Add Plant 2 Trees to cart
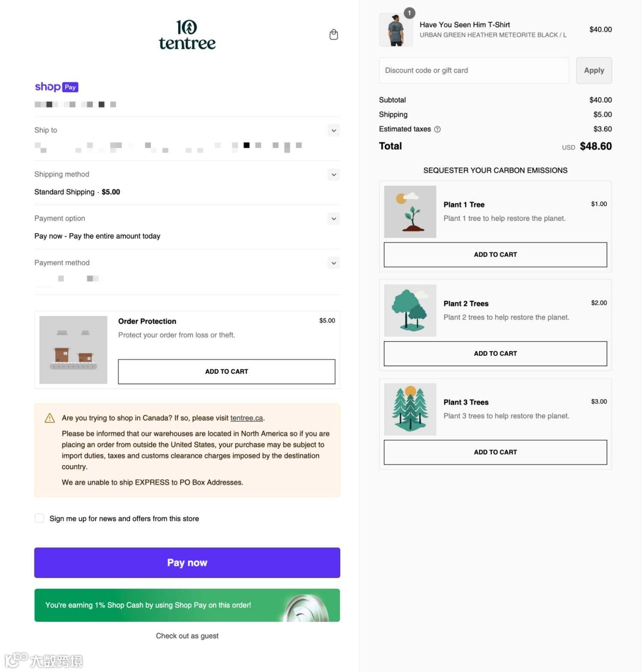Screen dimensions: 642x672 [495, 354]
